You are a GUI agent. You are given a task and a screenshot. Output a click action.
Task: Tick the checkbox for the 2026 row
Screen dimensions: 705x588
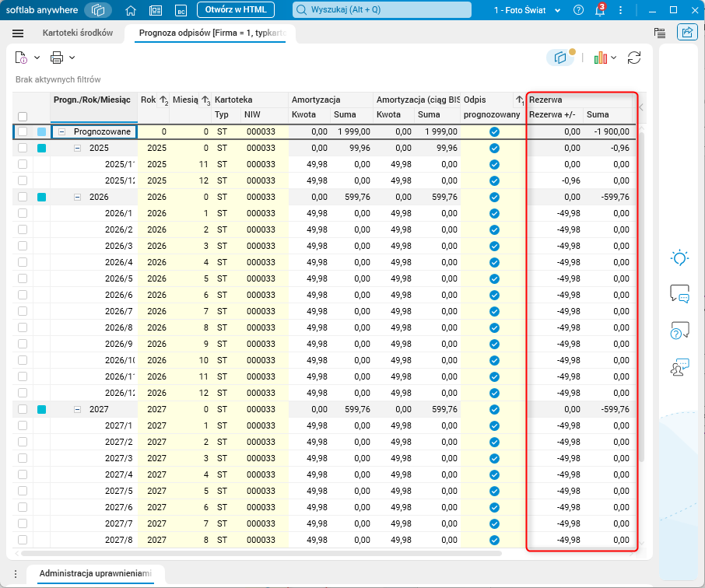(x=23, y=198)
